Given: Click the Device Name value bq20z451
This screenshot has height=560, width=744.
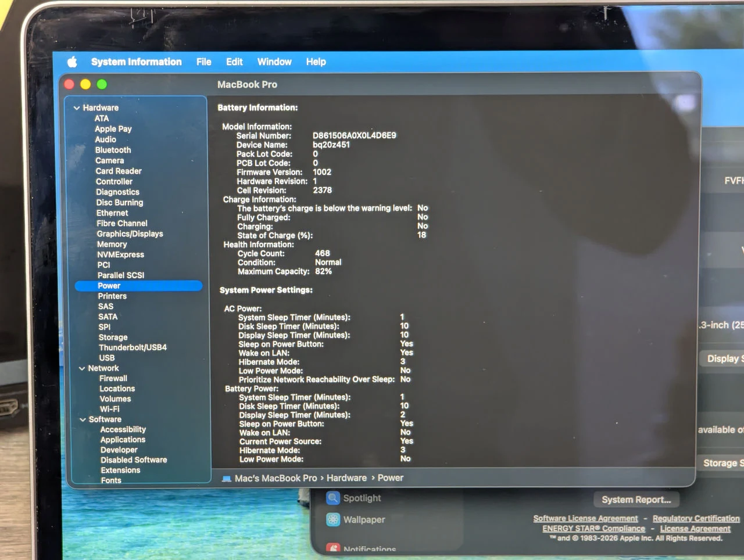Looking at the screenshot, I should (331, 145).
